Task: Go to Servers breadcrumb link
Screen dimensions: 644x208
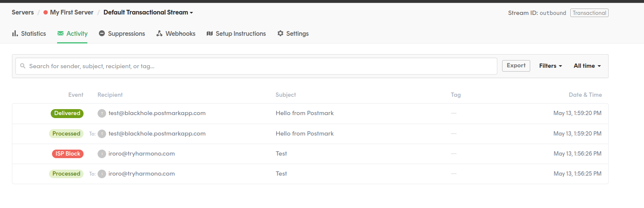Action: point(23,12)
